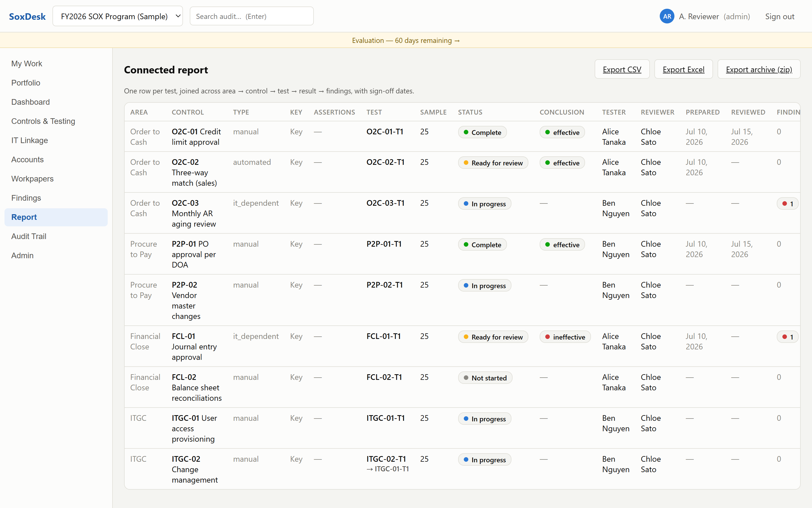The height and width of the screenshot is (508, 812).
Task: Click the CONCLUSION column header
Action: click(x=562, y=112)
